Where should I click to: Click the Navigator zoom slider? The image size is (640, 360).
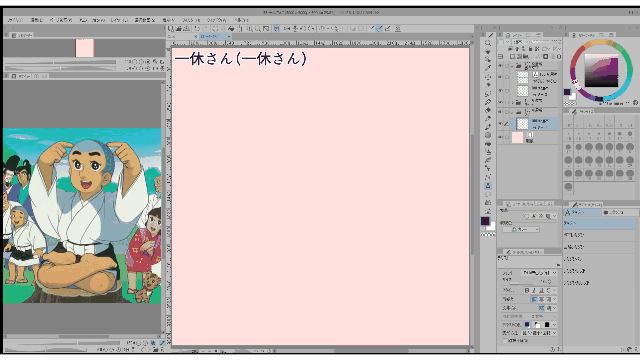point(60,62)
